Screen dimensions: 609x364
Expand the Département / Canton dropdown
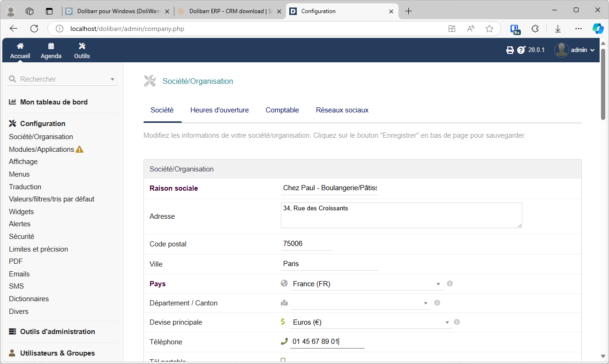click(360, 303)
